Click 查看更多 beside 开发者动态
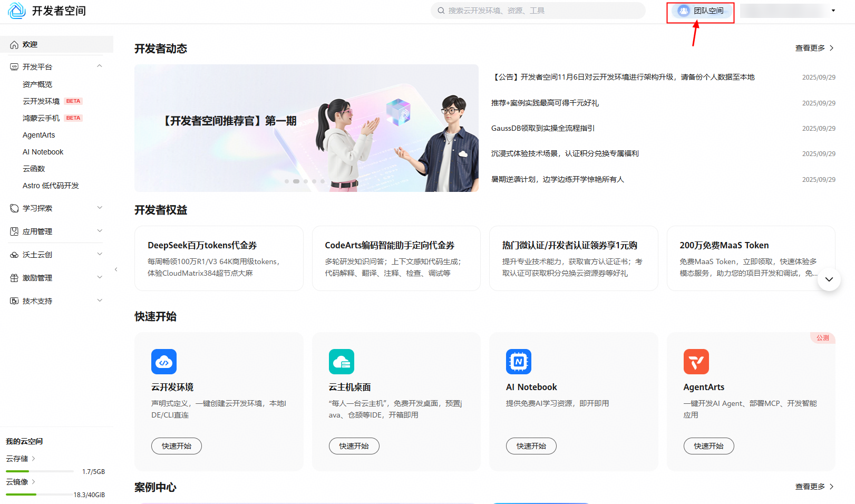855x504 pixels. (x=814, y=48)
